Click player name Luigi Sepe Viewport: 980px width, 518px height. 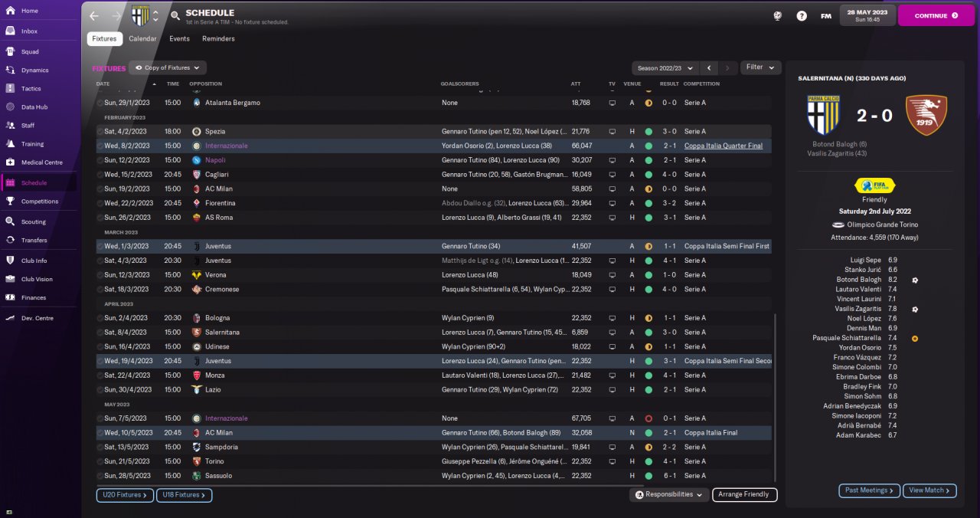865,261
